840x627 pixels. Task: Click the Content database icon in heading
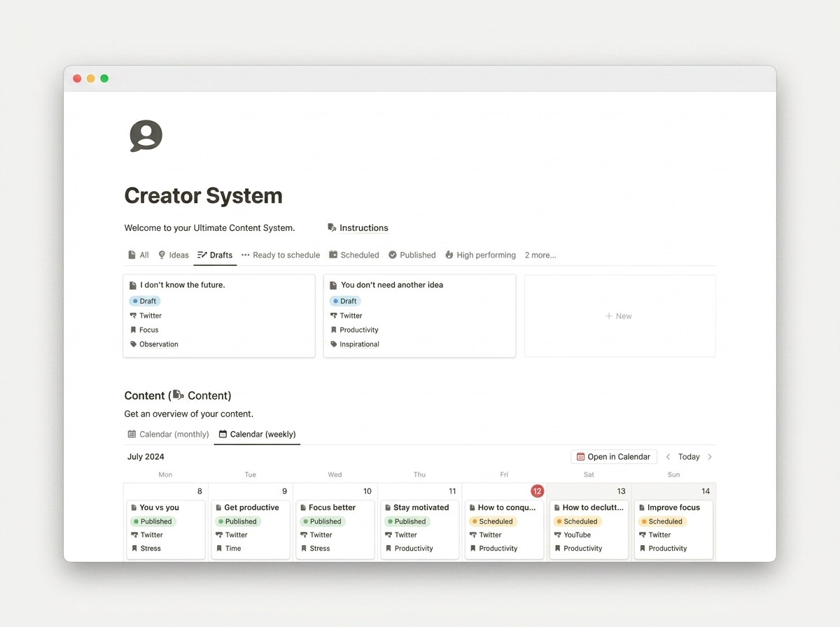178,395
